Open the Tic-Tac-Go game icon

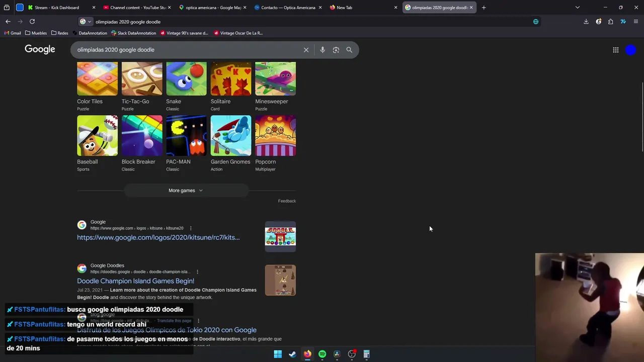(142, 79)
